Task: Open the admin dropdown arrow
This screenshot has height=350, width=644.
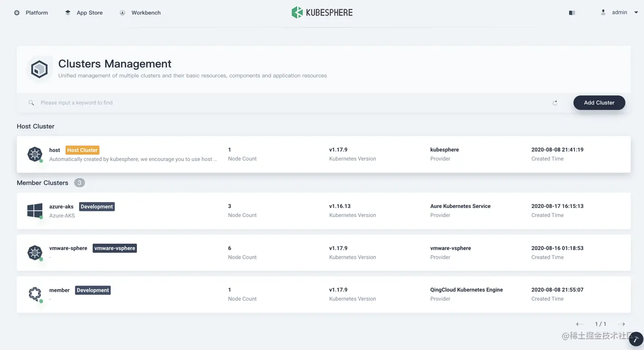Action: (636, 13)
